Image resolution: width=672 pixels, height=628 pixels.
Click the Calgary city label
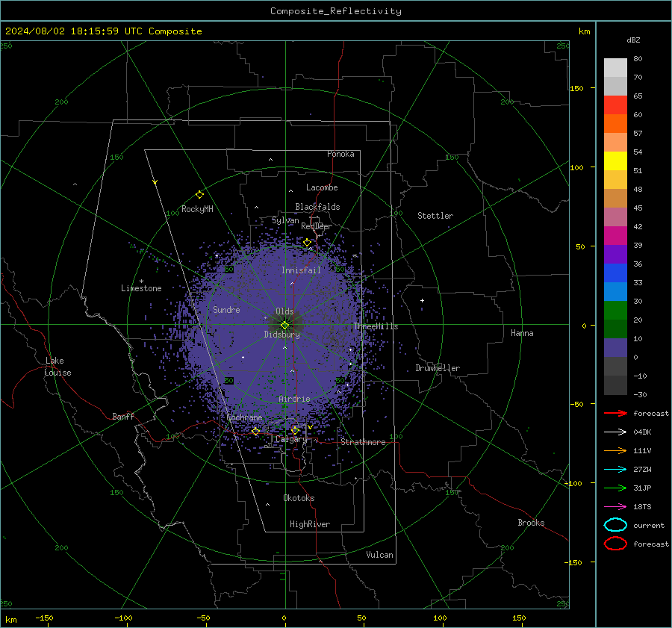click(x=291, y=439)
